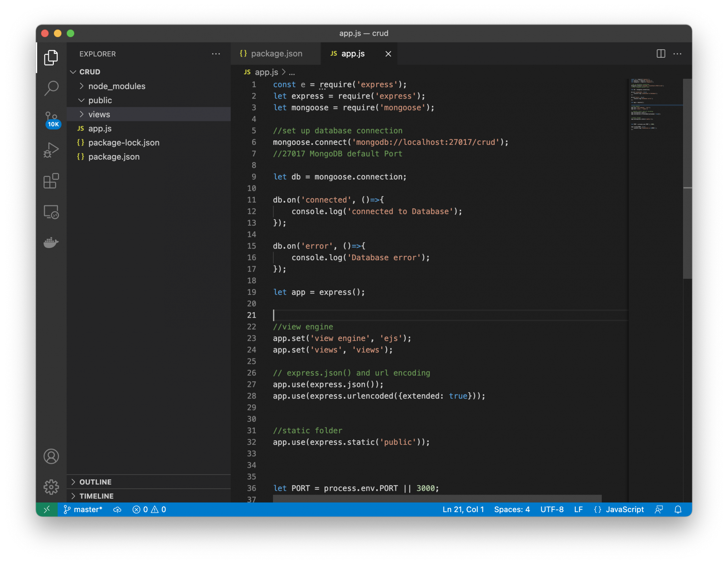Open the notifications bell
Viewport: 728px width, 564px height.
[x=678, y=509]
